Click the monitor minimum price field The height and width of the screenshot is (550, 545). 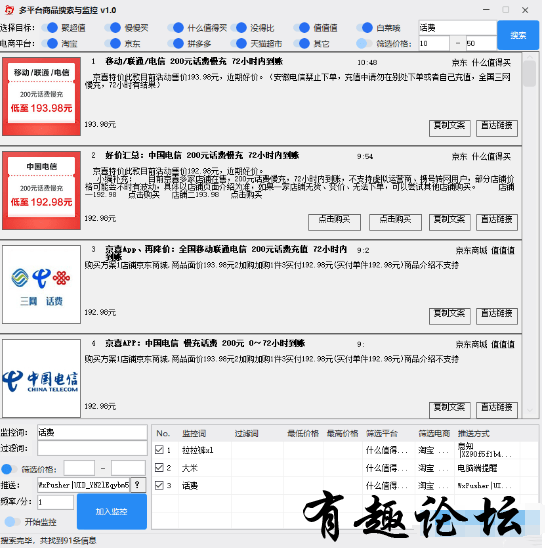[79, 468]
